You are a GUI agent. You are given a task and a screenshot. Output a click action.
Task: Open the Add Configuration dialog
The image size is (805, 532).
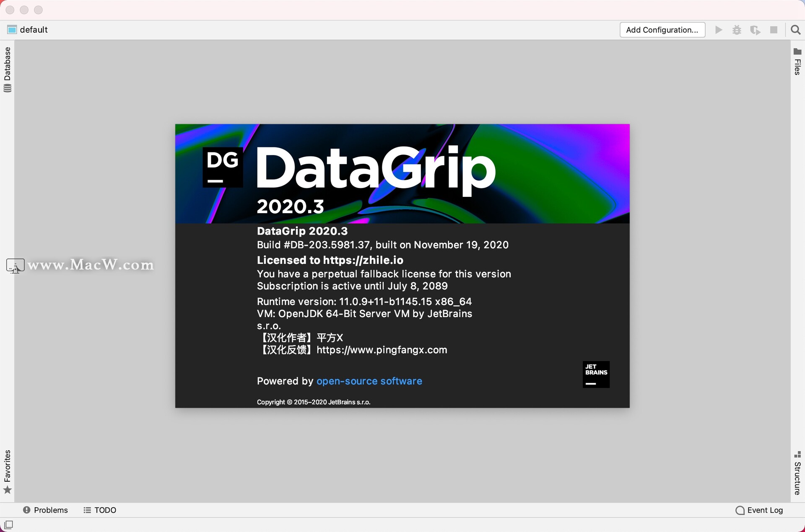662,30
